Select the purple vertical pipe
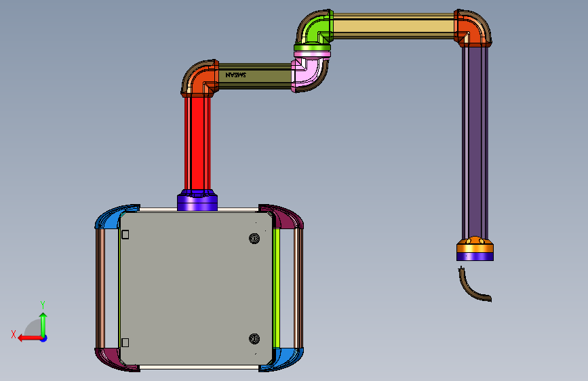Image resolution: width=588 pixels, height=381 pixels. (475, 142)
